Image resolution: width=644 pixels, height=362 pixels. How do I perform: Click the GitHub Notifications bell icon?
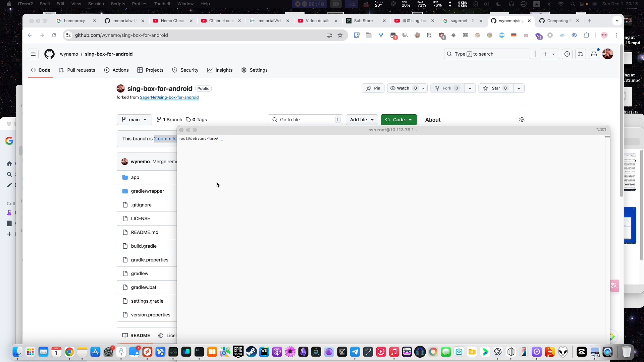point(594,54)
